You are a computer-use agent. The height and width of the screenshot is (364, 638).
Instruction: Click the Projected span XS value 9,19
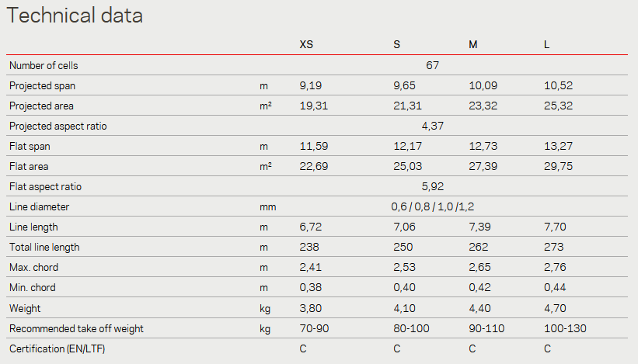click(311, 85)
